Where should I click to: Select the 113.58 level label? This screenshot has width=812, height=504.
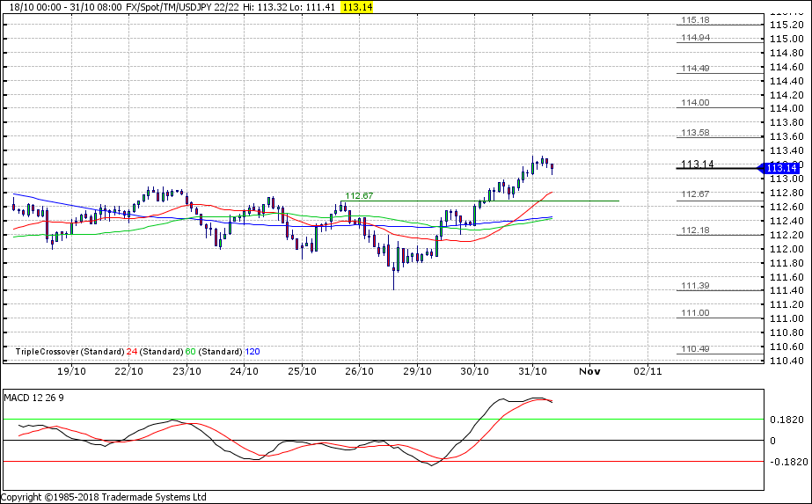point(695,133)
